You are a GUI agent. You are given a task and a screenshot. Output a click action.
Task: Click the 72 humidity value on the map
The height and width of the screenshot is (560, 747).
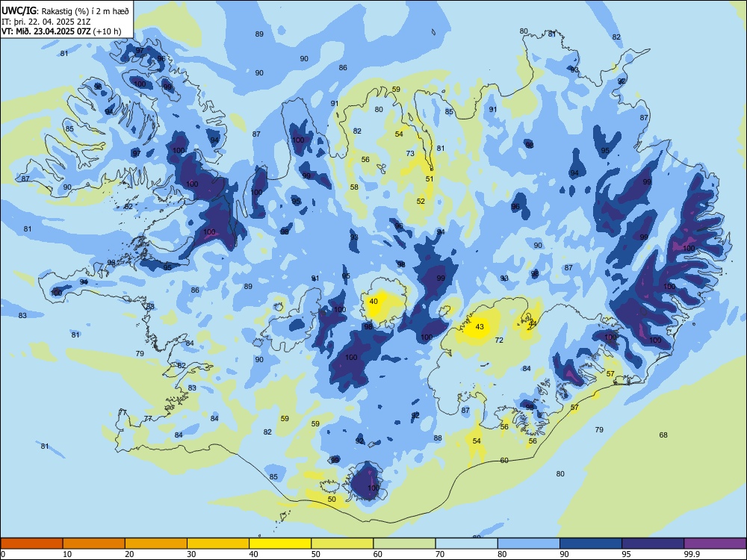[x=499, y=340]
